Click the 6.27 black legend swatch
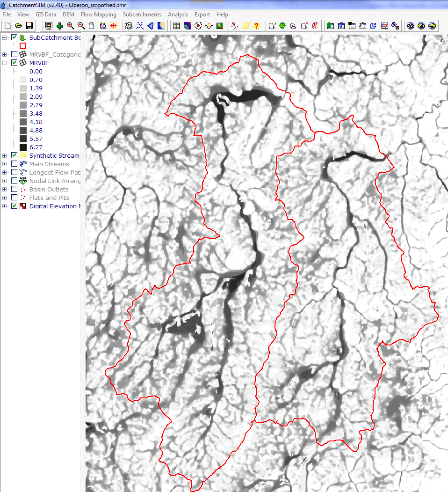 (x=23, y=147)
